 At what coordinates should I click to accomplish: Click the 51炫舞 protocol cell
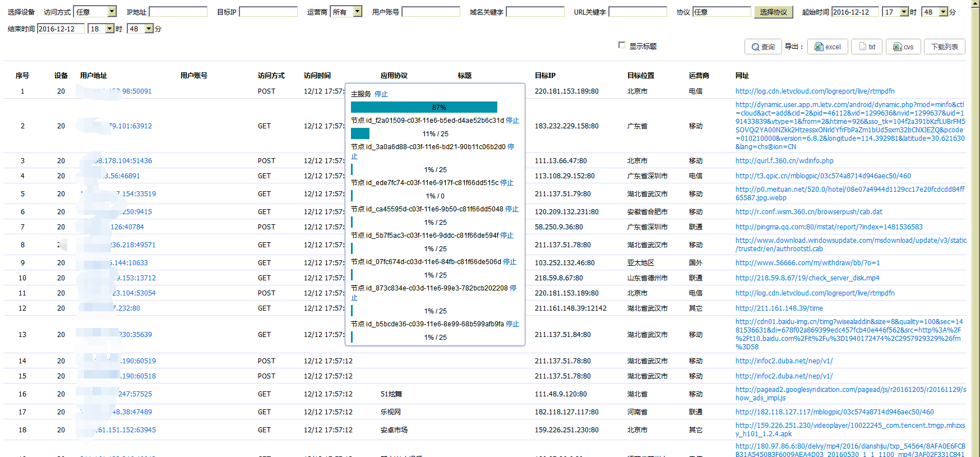point(391,394)
